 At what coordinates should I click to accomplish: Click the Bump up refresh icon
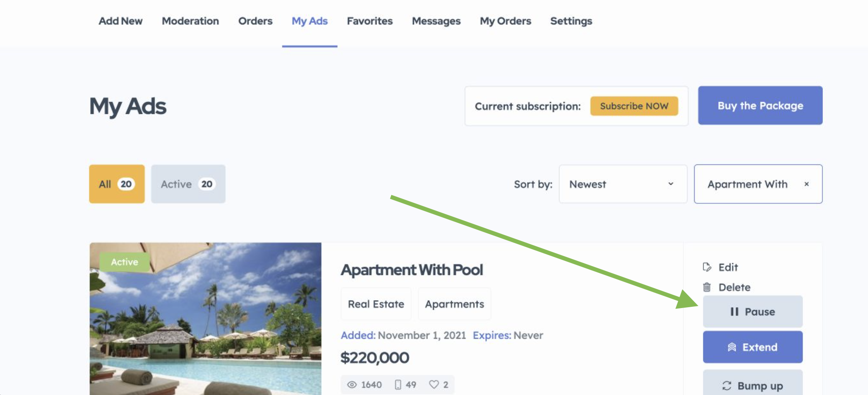(x=727, y=385)
